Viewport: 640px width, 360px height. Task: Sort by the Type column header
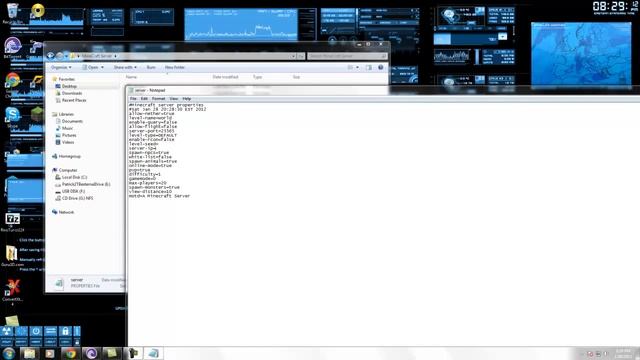click(257, 77)
